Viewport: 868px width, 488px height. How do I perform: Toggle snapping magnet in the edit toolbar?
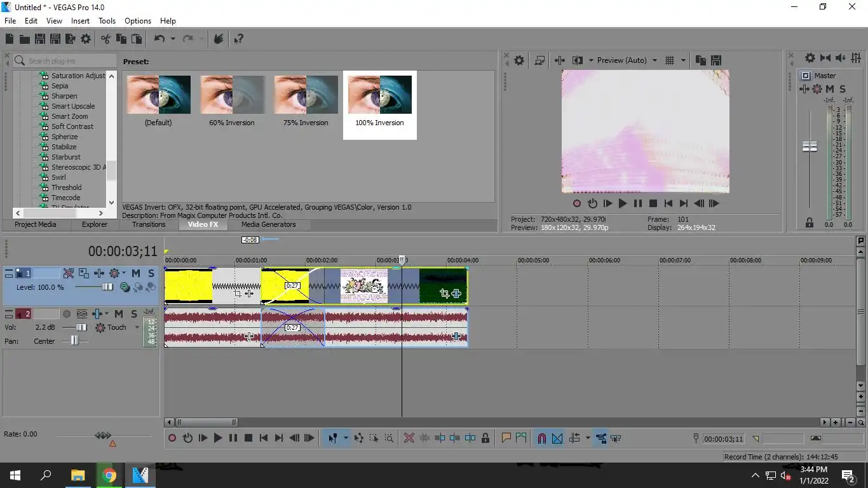[x=542, y=438]
